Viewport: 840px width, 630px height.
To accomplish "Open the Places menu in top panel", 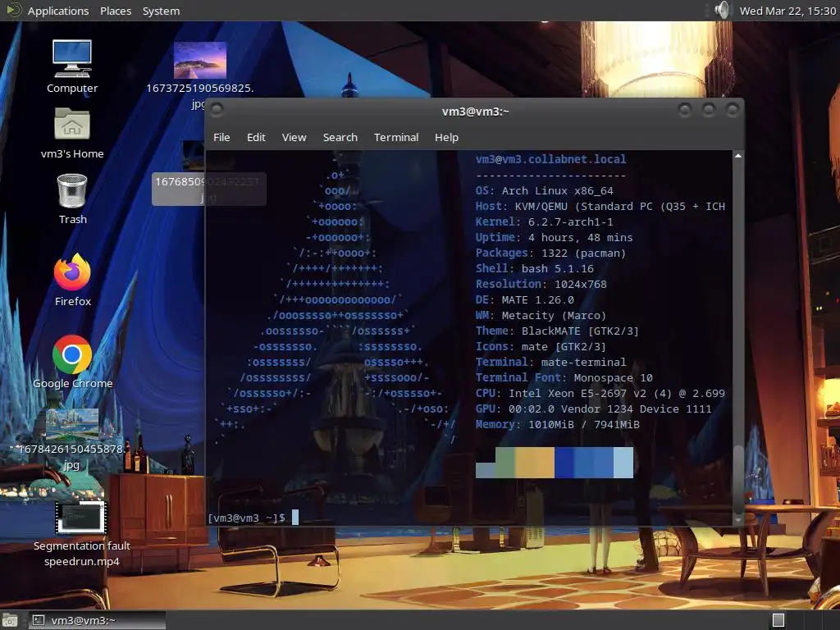I will [116, 11].
